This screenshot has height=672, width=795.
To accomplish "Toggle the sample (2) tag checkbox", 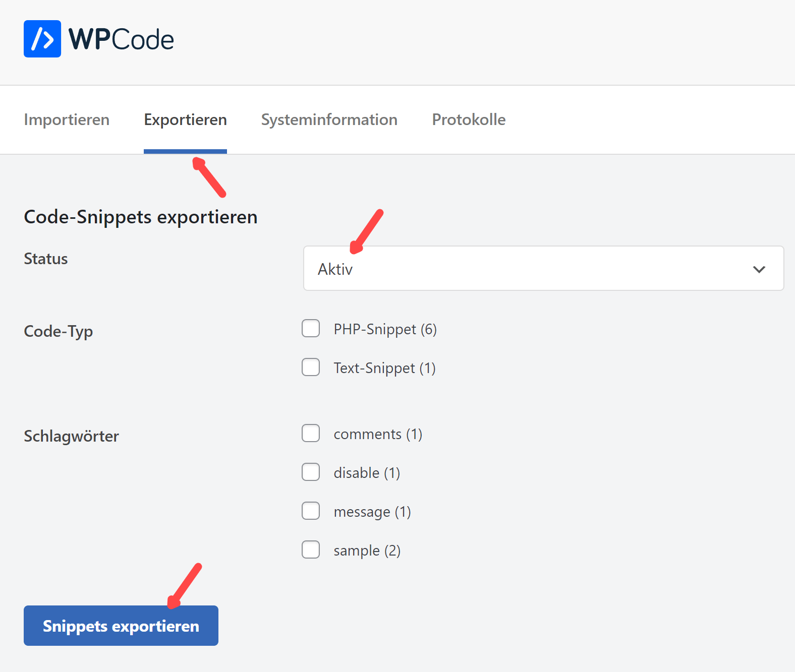I will pos(311,549).
